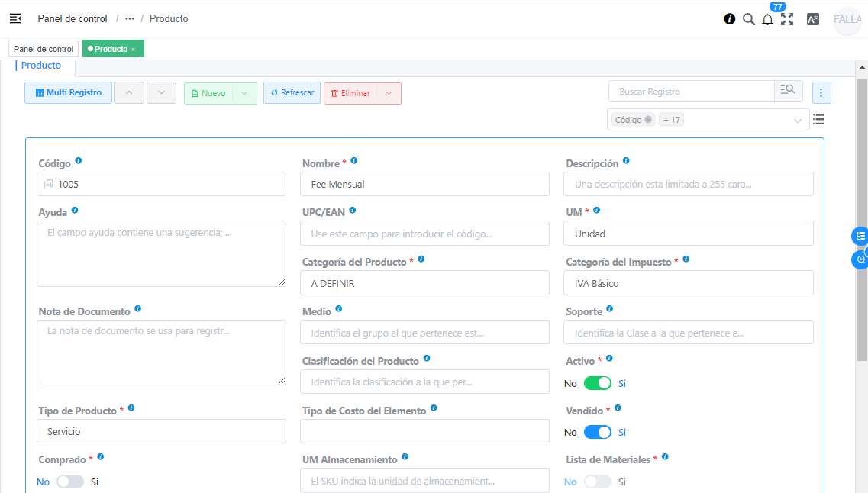The image size is (868, 493).
Task: Click the Ayuda text area
Action: (x=161, y=253)
